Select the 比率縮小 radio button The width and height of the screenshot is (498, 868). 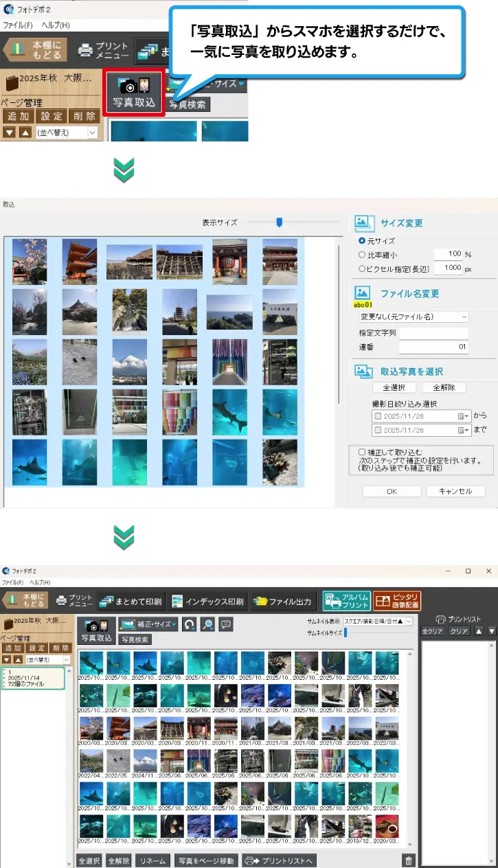[x=362, y=254]
